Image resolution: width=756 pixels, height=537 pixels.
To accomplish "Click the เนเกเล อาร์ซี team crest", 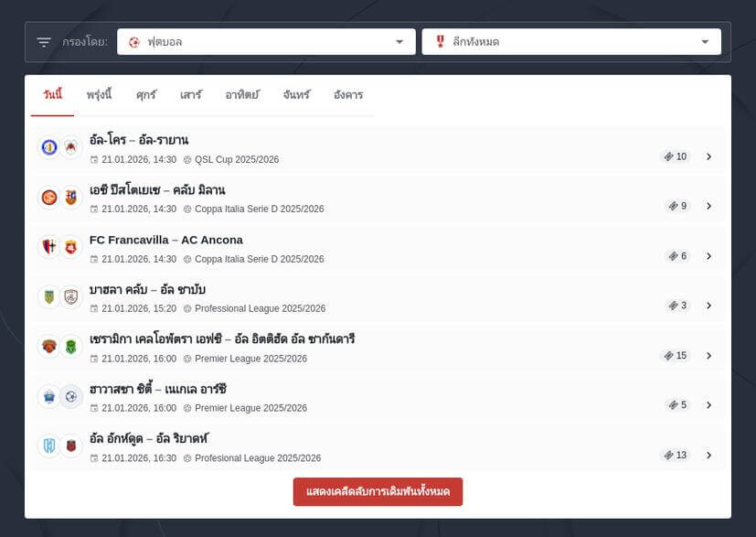I will click(x=71, y=396).
